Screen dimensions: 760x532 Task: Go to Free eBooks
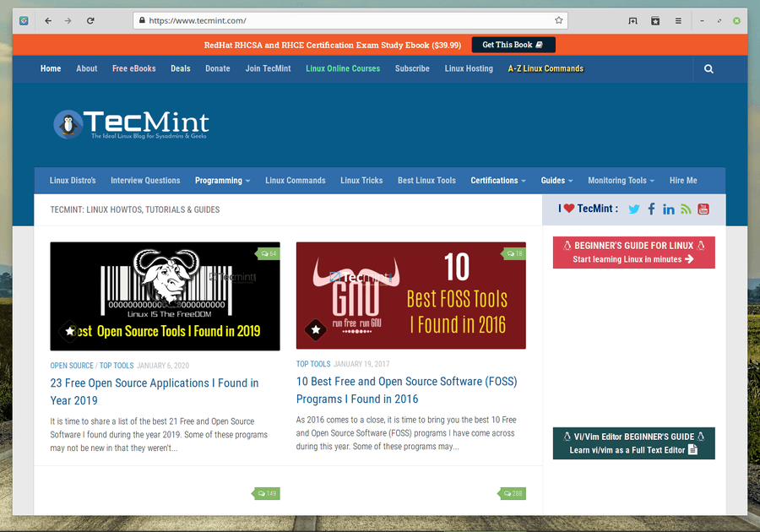[133, 68]
